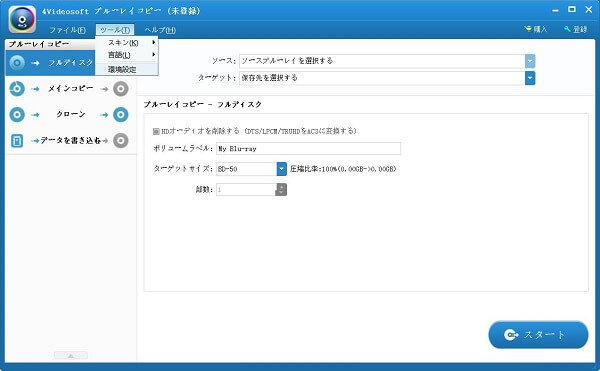Open the ヘルプ(H) menu
The height and width of the screenshot is (371, 600).
coord(160,30)
